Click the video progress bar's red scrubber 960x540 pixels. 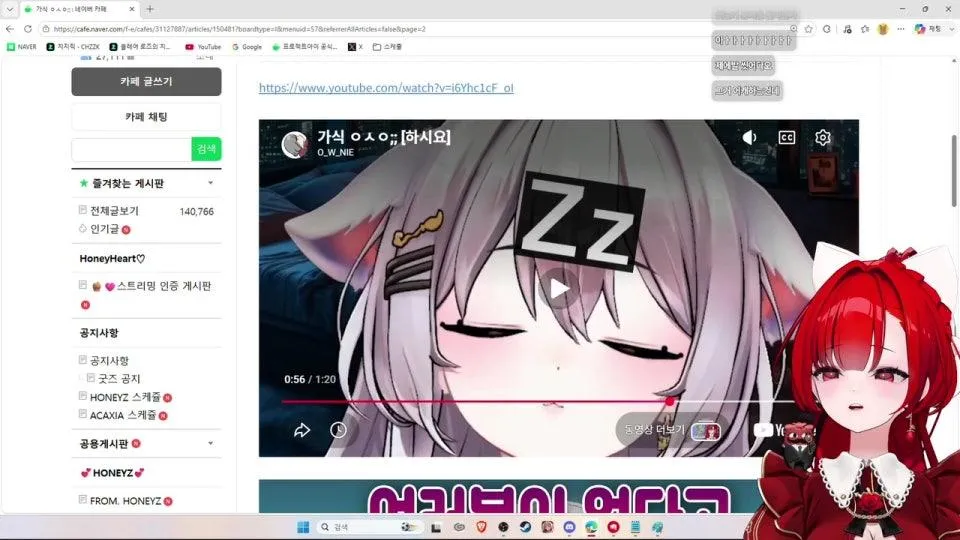(670, 402)
